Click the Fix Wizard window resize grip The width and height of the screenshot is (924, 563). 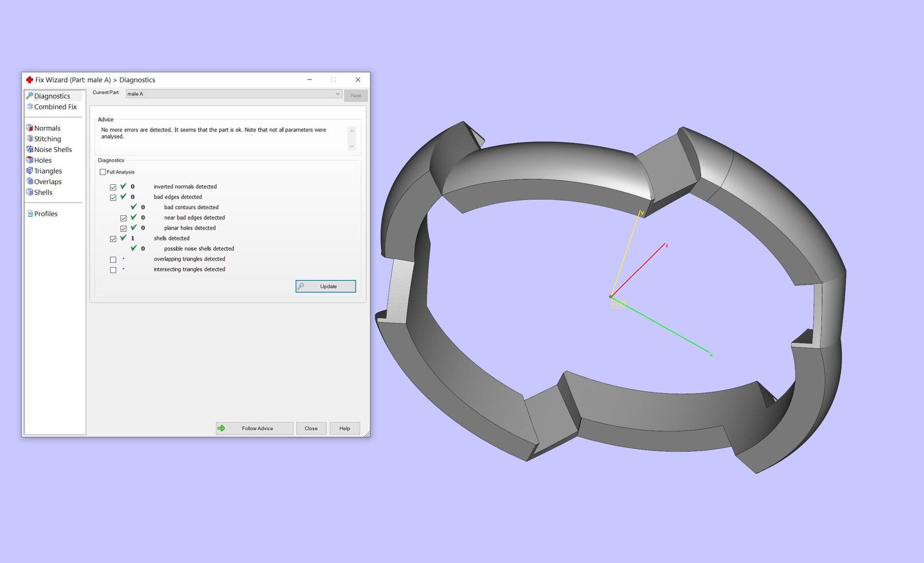[x=367, y=434]
